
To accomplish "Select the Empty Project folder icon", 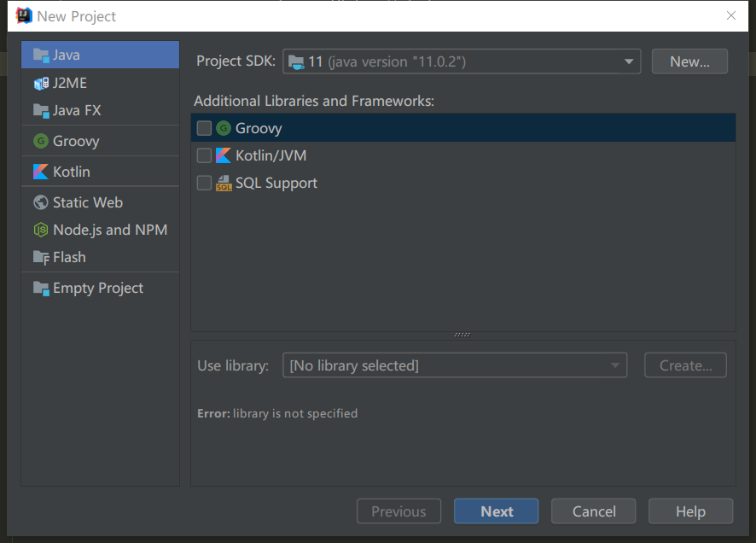I will pyautogui.click(x=40, y=288).
